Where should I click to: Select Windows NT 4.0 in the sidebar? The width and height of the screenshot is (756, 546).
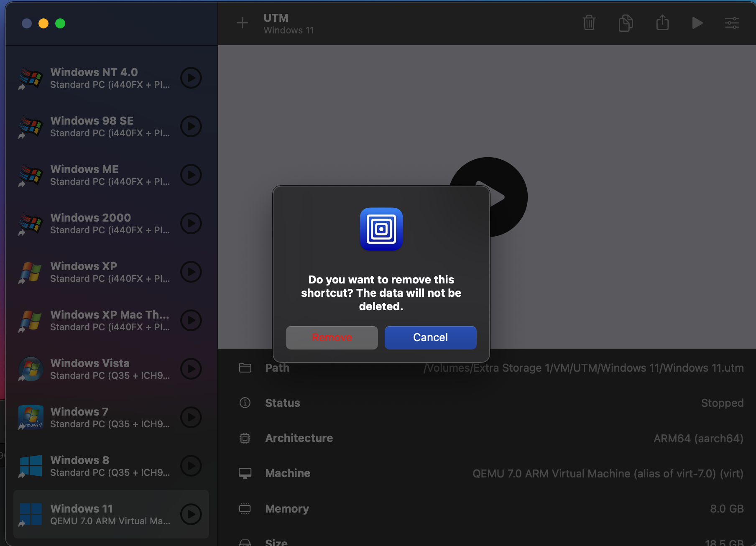pos(111,78)
